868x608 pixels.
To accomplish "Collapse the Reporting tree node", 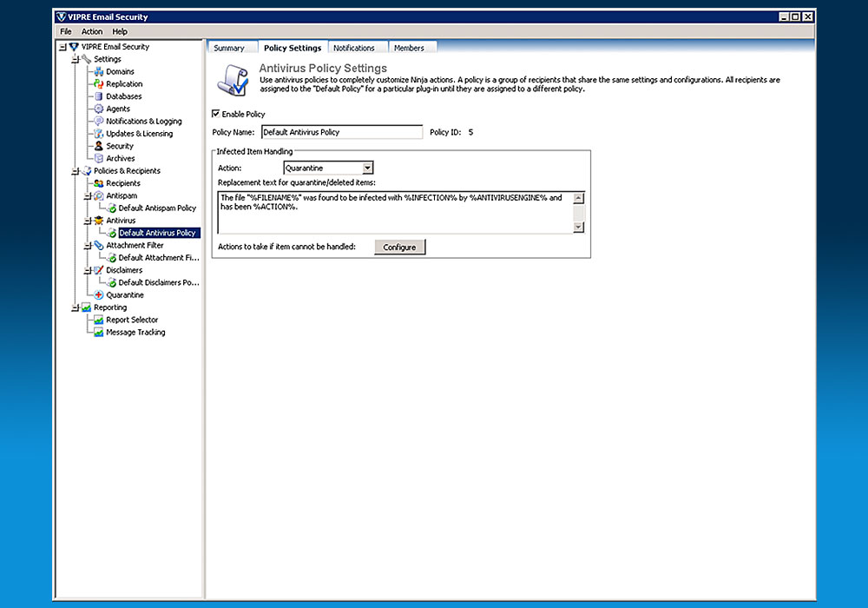I will tap(76, 307).
